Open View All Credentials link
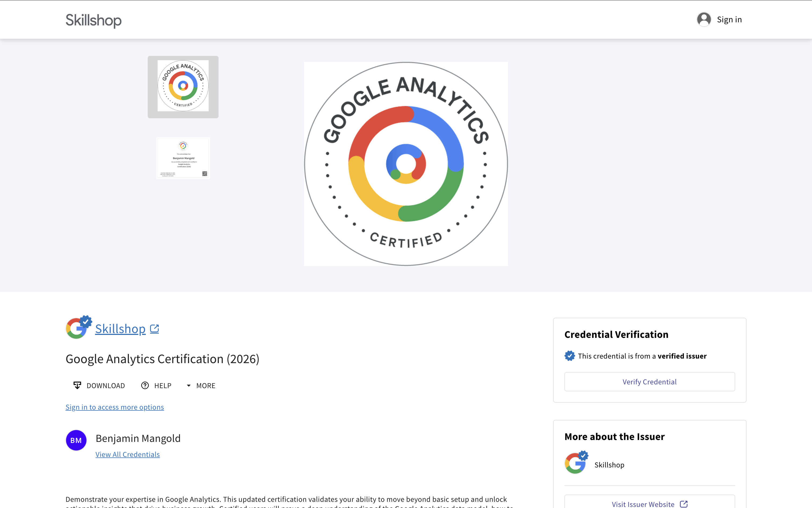Image resolution: width=812 pixels, height=508 pixels. pyautogui.click(x=128, y=454)
